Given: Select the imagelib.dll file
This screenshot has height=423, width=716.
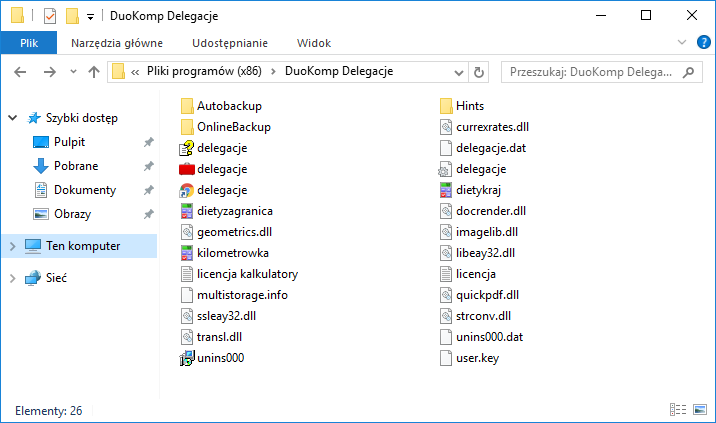Looking at the screenshot, I should (x=479, y=232).
